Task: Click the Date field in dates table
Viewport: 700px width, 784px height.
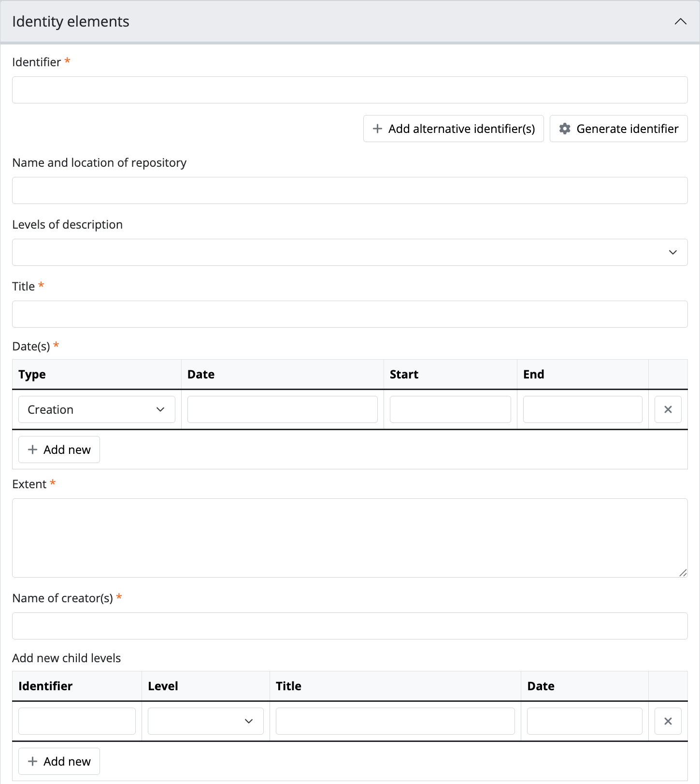Action: click(x=282, y=409)
